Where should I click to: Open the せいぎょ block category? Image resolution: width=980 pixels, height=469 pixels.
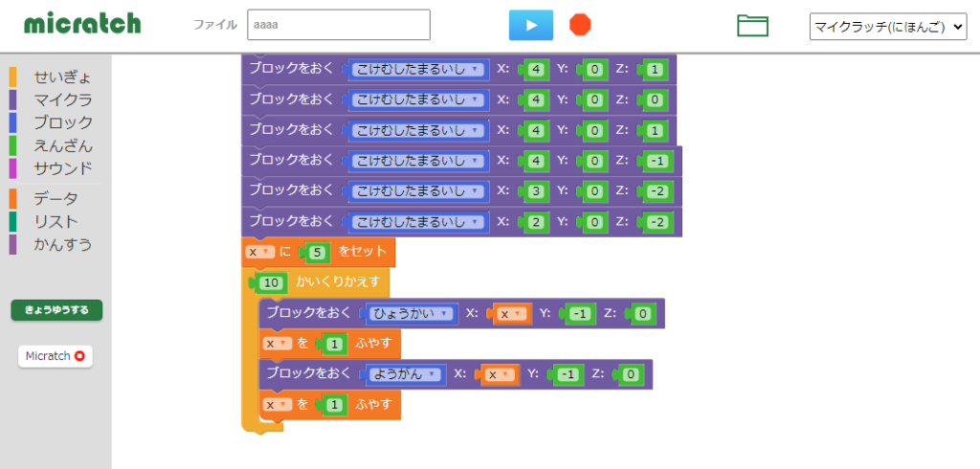coord(62,78)
